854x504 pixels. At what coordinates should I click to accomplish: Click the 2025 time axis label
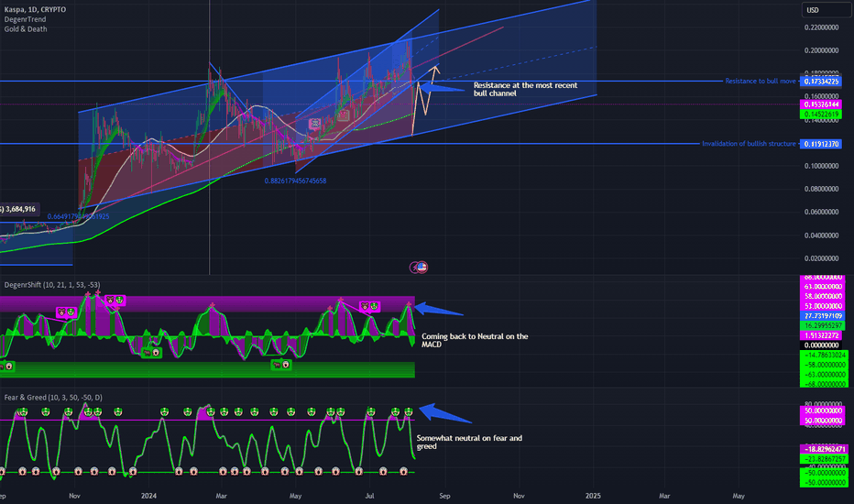point(593,496)
